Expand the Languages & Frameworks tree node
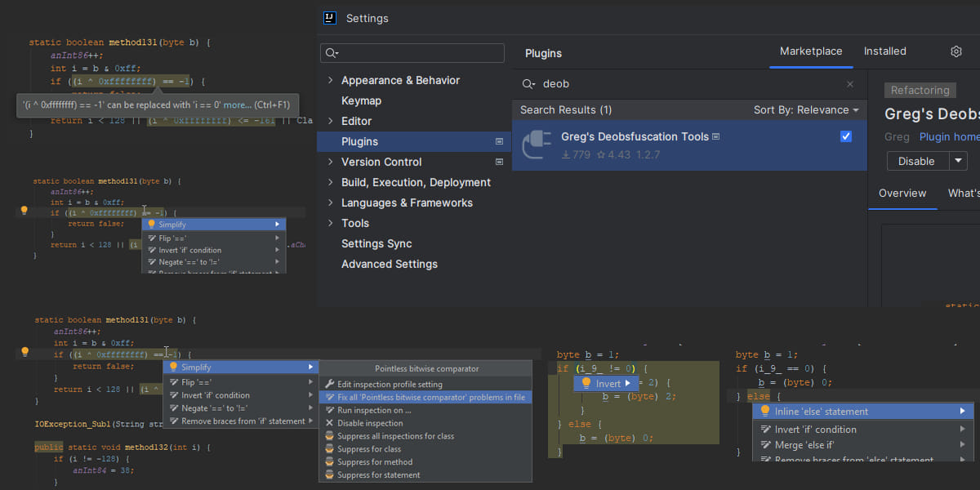The width and height of the screenshot is (980, 490). coord(330,203)
